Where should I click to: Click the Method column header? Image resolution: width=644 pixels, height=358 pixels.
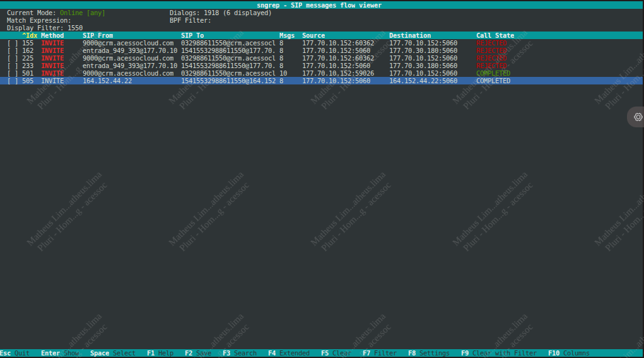click(52, 36)
